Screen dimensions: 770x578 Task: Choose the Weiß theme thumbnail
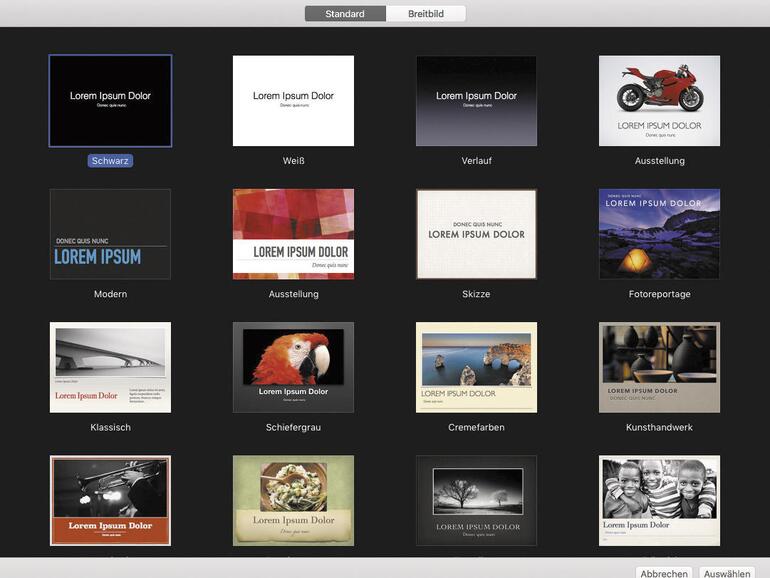pyautogui.click(x=293, y=101)
